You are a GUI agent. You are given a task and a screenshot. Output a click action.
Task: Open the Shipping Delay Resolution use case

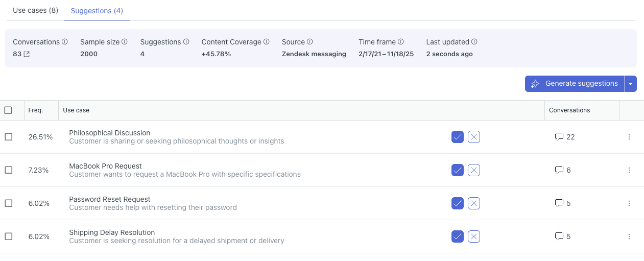click(x=112, y=232)
